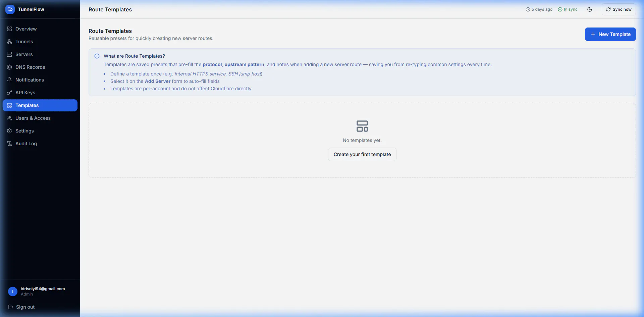Click Create your first template button
This screenshot has width=644, height=317.
click(x=362, y=154)
